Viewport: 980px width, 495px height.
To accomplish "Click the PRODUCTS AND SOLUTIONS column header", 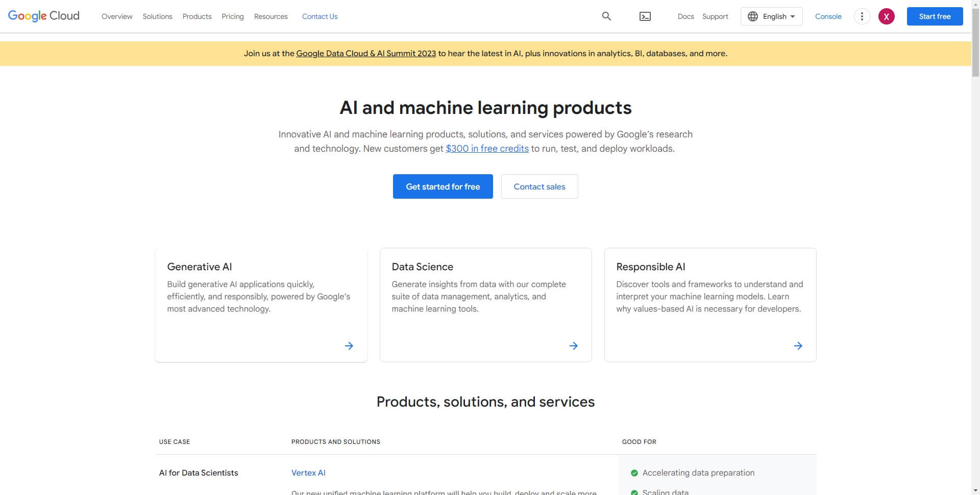I will [x=336, y=442].
